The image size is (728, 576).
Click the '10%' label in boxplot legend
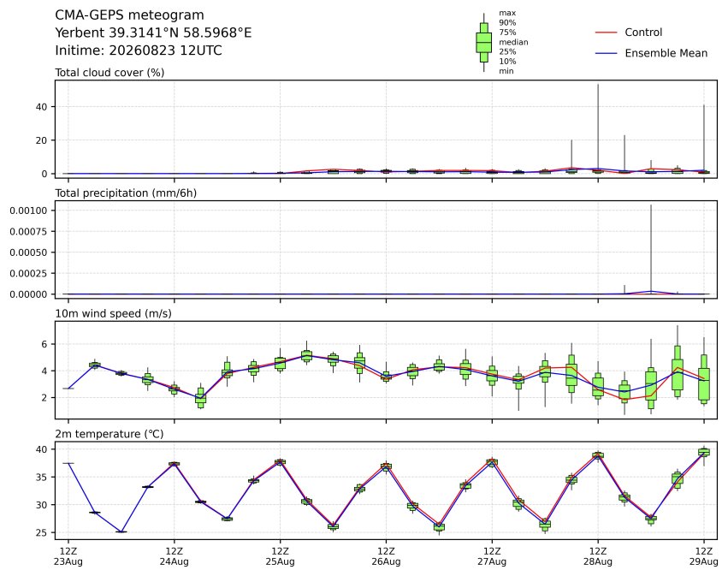[x=507, y=62]
